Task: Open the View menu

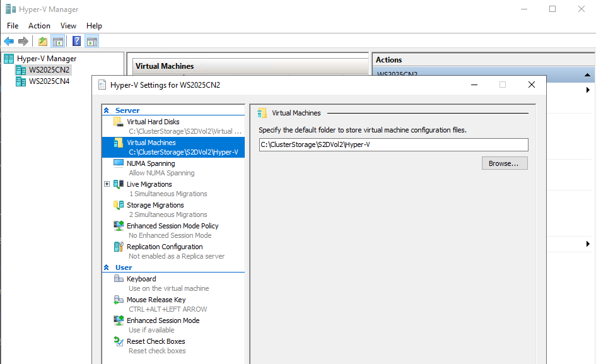Action: click(x=68, y=26)
